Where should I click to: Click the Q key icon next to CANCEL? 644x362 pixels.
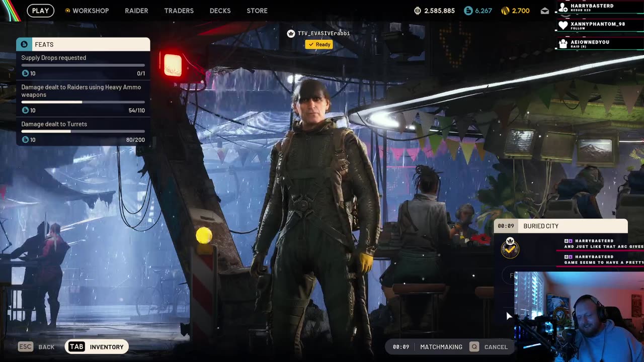coord(474,347)
